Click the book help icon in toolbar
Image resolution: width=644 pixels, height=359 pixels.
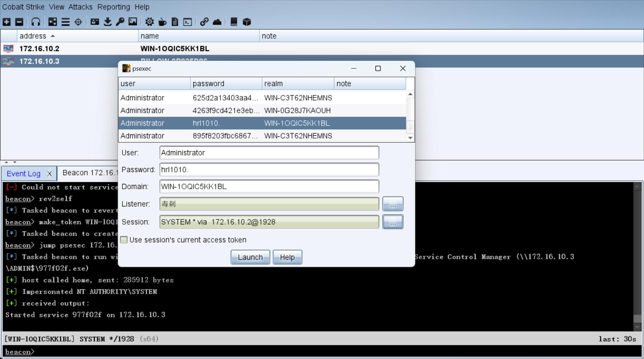coord(234,22)
